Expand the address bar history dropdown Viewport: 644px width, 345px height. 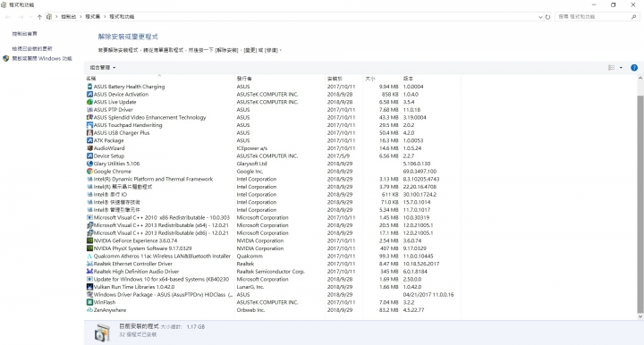(540, 17)
